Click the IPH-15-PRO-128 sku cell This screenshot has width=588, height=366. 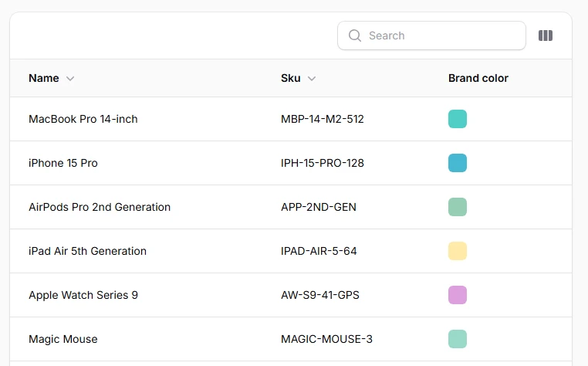tap(323, 163)
